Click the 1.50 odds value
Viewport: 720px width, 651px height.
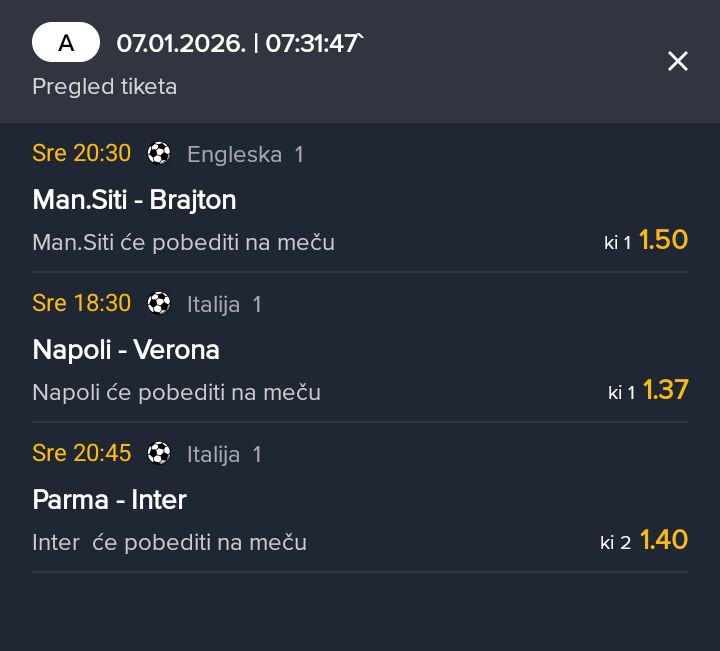[663, 240]
